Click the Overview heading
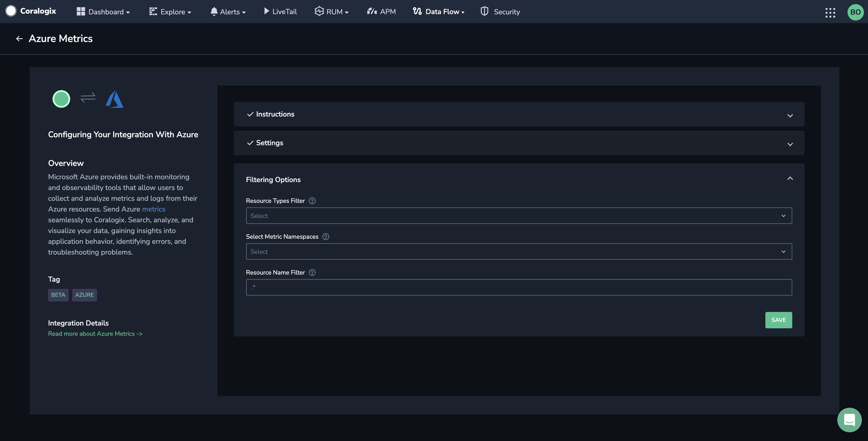Screen dimensions: 868x441 (66, 163)
